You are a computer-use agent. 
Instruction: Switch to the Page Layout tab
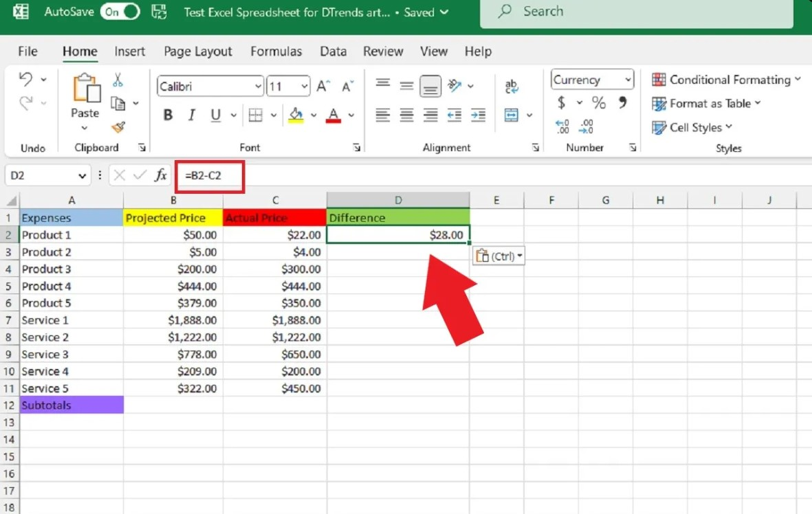point(198,52)
